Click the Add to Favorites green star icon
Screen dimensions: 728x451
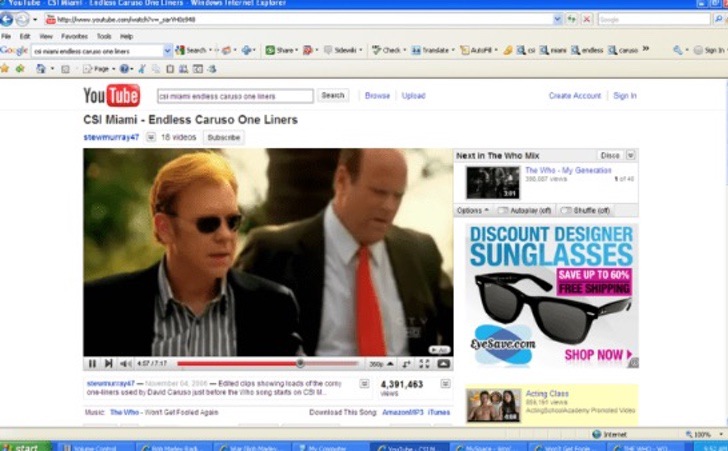click(x=20, y=69)
